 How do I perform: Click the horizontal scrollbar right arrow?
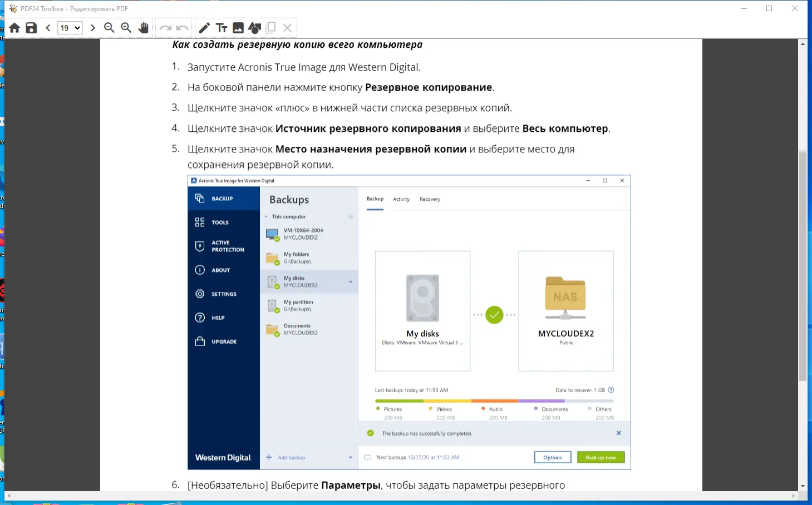[x=793, y=496]
